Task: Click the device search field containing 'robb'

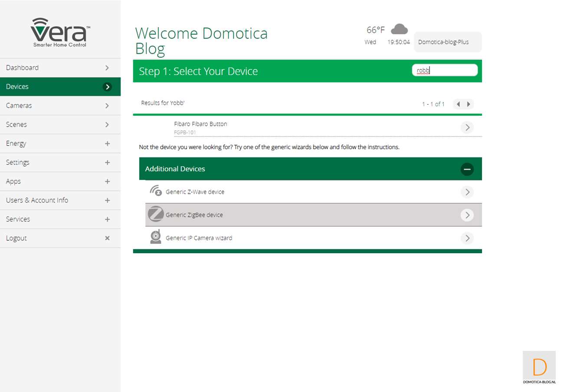Action: coord(444,70)
